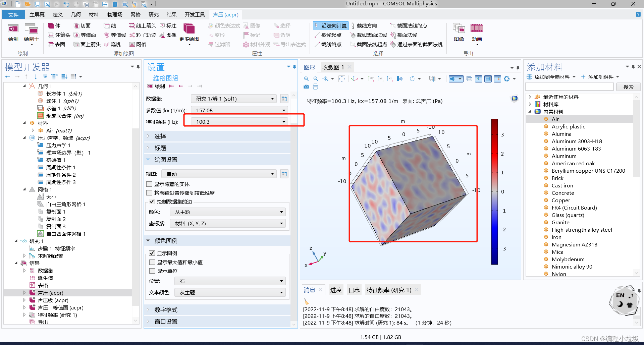Open the 特征频率 dropdown showing 100.3
Image resolution: width=644 pixels, height=345 pixels.
[239, 122]
